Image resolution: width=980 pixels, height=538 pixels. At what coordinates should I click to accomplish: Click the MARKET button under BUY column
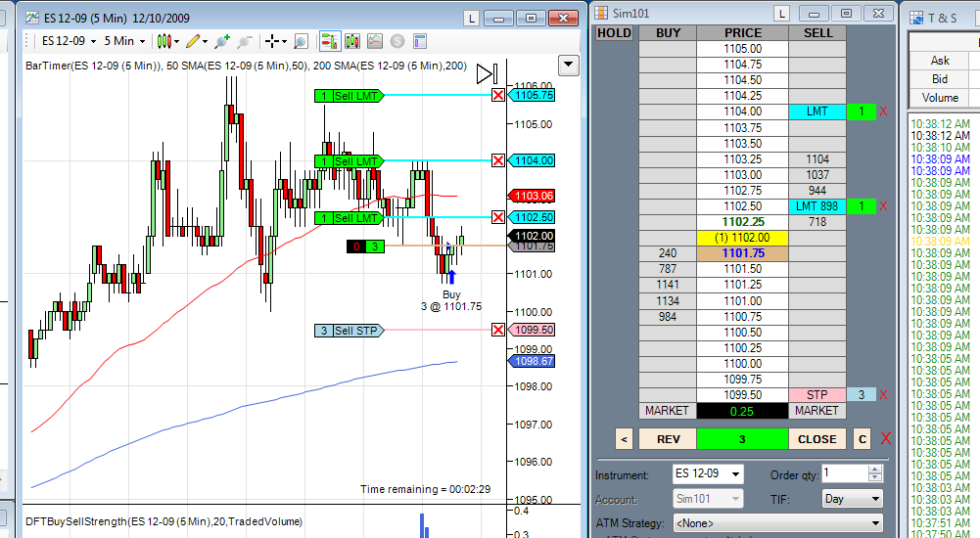click(667, 411)
